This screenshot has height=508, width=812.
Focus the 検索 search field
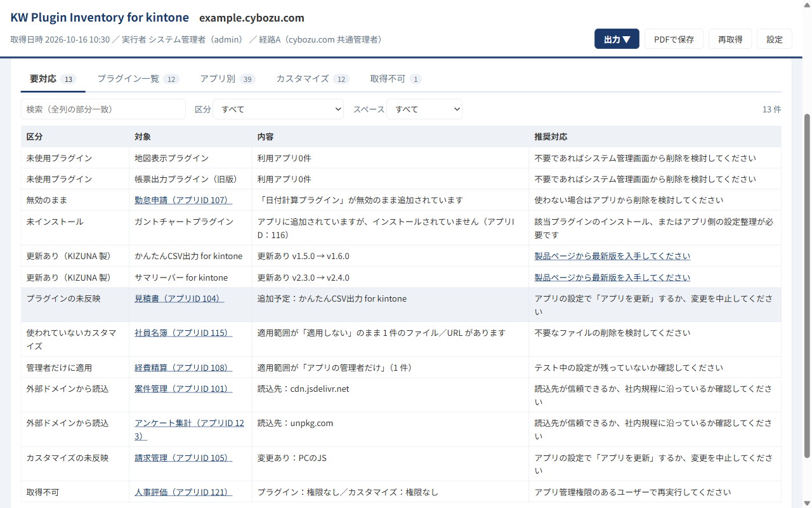click(103, 109)
